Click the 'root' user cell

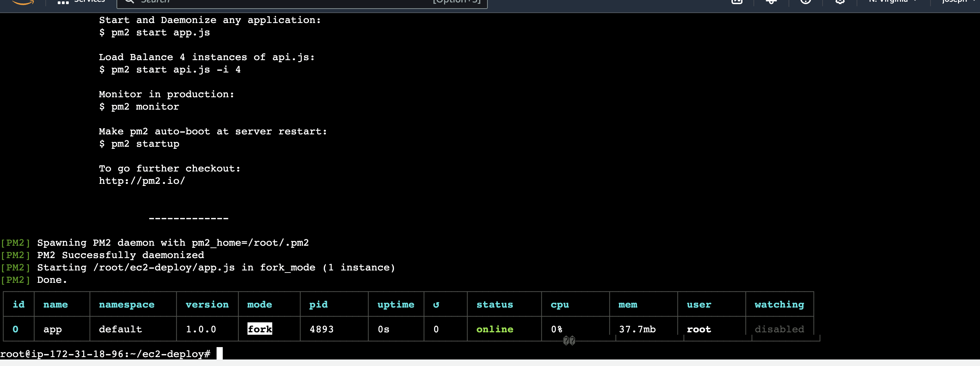point(699,329)
